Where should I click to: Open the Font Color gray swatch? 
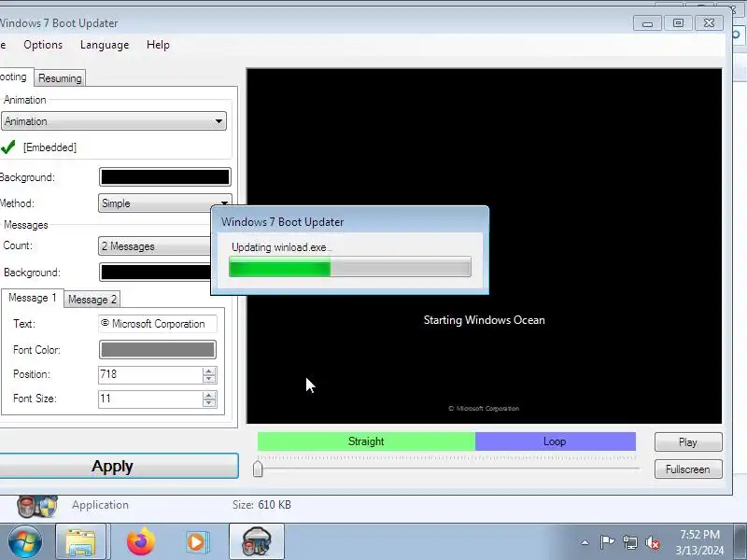[x=158, y=349]
